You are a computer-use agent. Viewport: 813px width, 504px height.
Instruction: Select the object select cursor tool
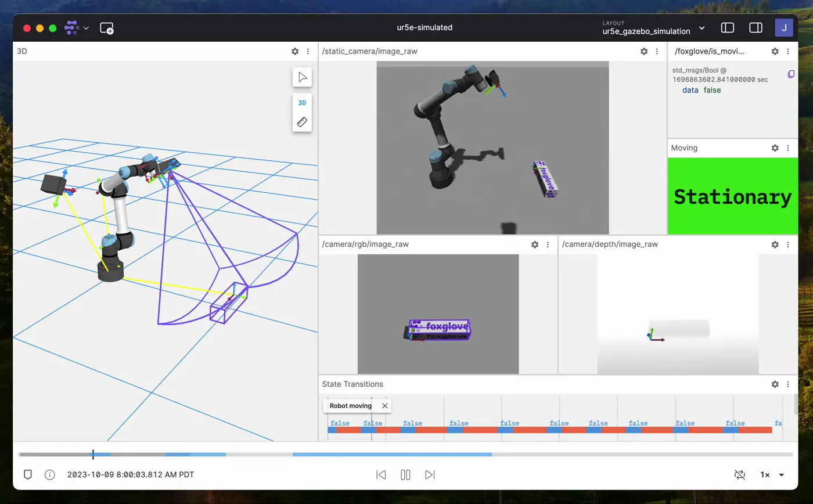coord(302,77)
